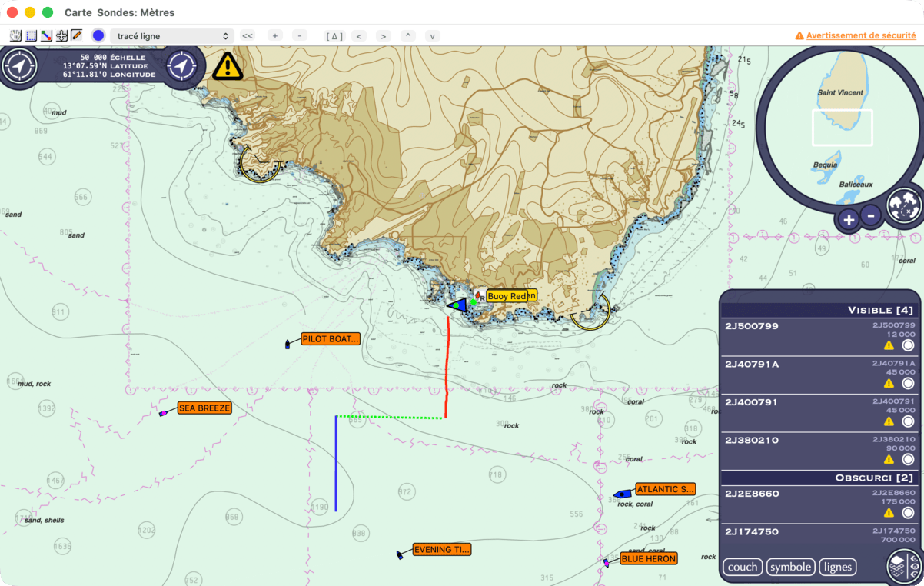Click the yellow warning triangle on the map

(228, 66)
